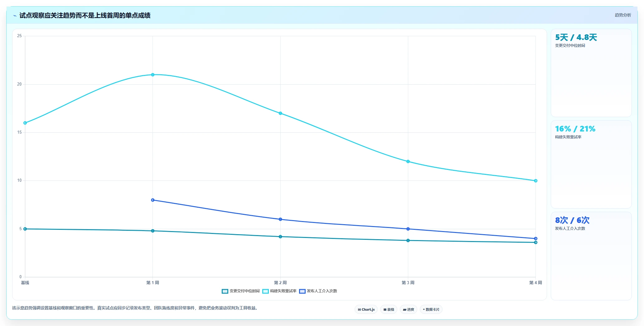The width and height of the screenshot is (644, 326).
Task: Click the y-axis value 25
Action: pyautogui.click(x=19, y=36)
